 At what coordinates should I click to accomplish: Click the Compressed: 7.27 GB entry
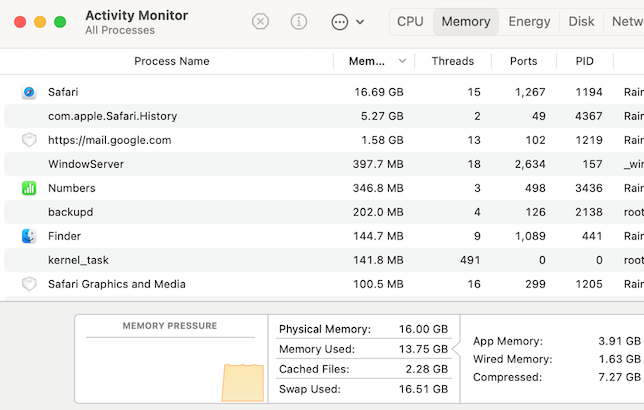click(x=557, y=377)
